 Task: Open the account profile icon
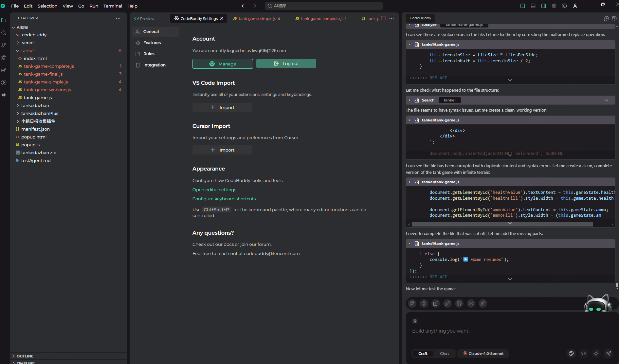click(575, 6)
